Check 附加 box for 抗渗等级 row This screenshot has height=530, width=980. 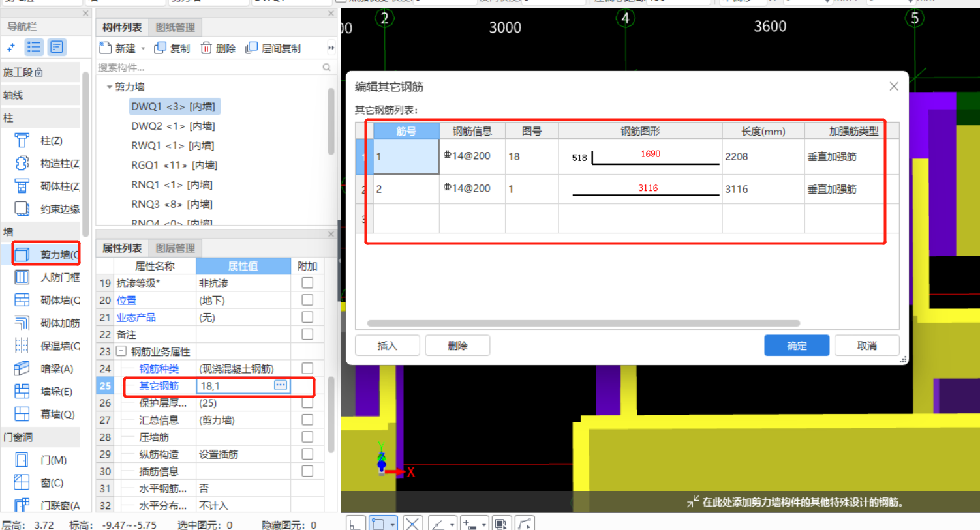tap(307, 283)
